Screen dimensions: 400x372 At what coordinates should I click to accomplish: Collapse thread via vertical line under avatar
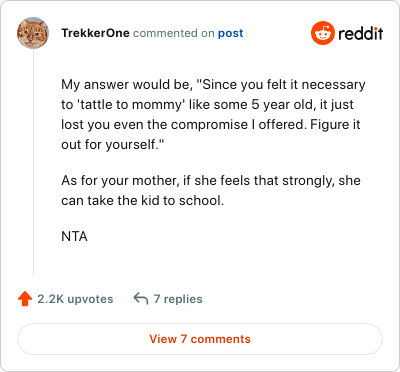point(33,162)
